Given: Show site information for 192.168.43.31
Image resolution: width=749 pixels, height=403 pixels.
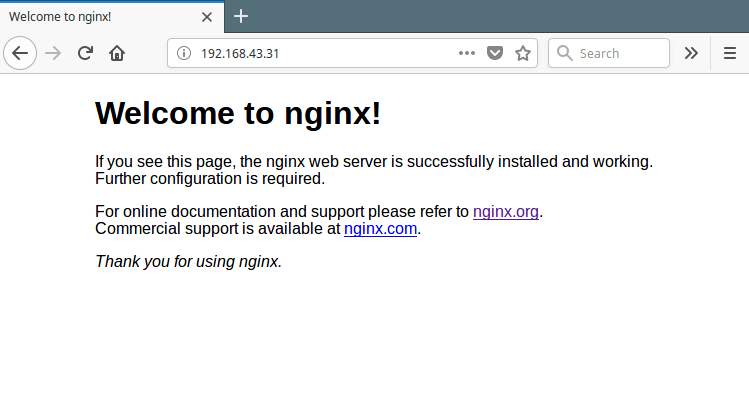Looking at the screenshot, I should point(184,53).
